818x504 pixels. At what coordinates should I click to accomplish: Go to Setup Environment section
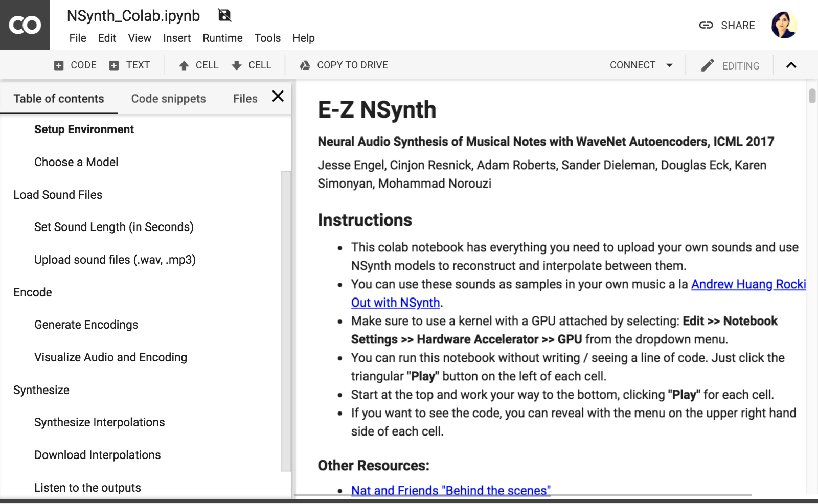(x=84, y=129)
